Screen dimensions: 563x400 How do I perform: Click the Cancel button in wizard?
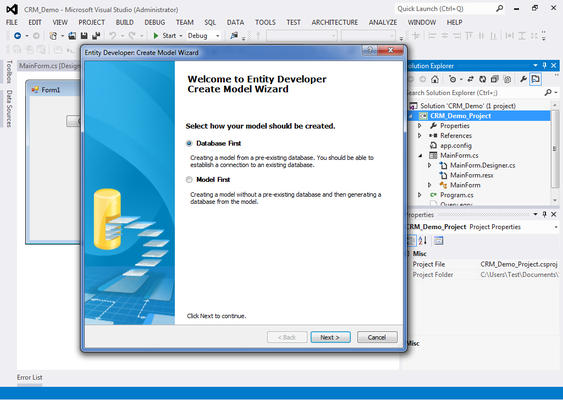(377, 337)
